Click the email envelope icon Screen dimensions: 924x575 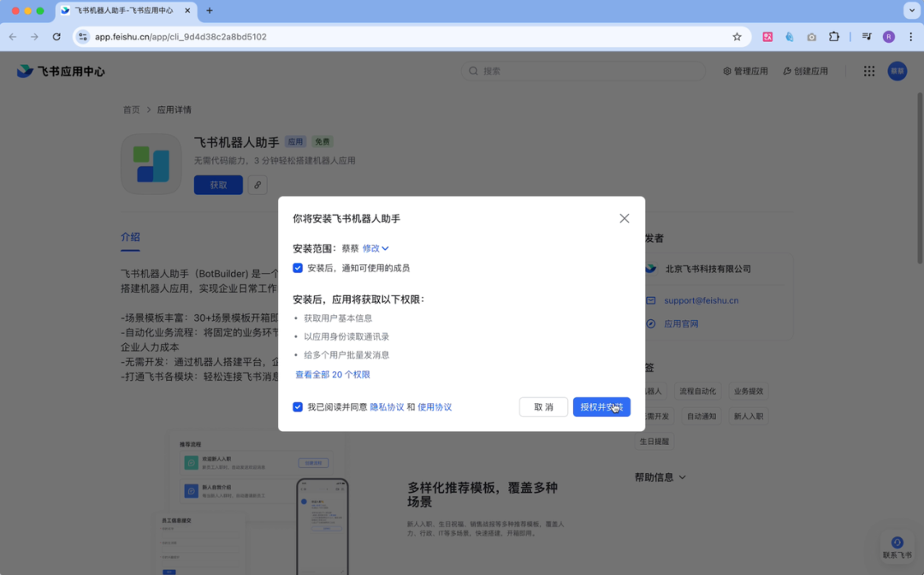pyautogui.click(x=650, y=300)
